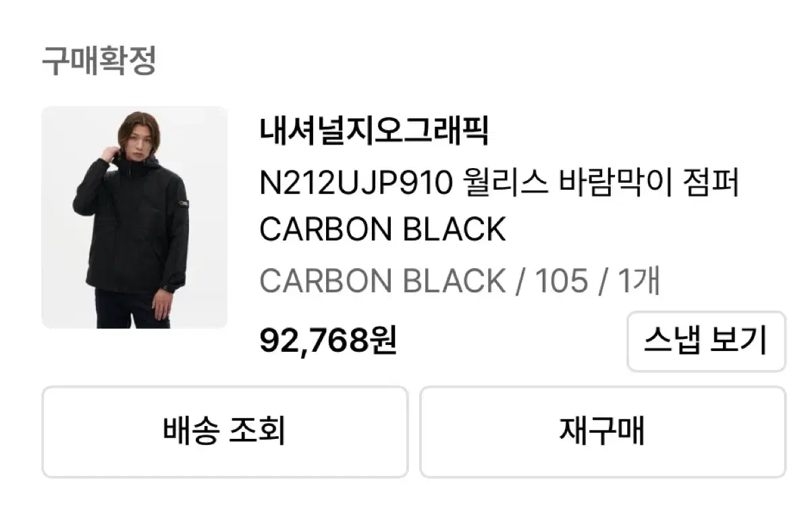Click the size 105 in the option text
The height and width of the screenshot is (532, 810).
tap(562, 281)
